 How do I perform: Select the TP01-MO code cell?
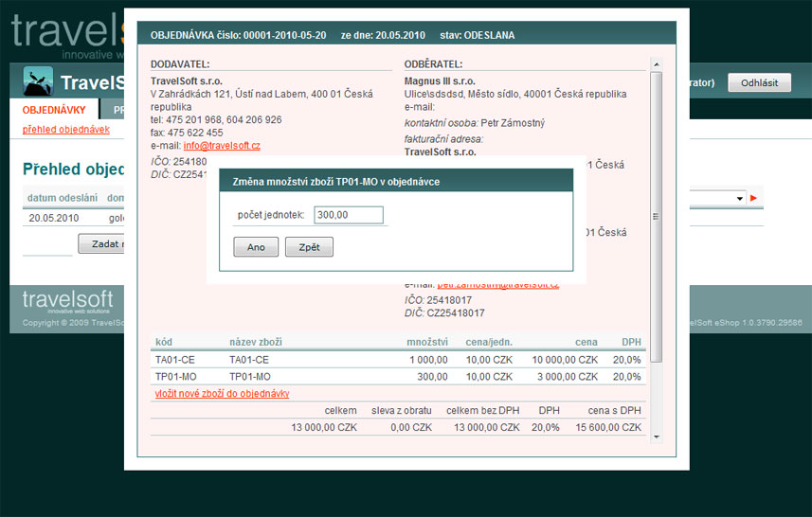point(175,376)
